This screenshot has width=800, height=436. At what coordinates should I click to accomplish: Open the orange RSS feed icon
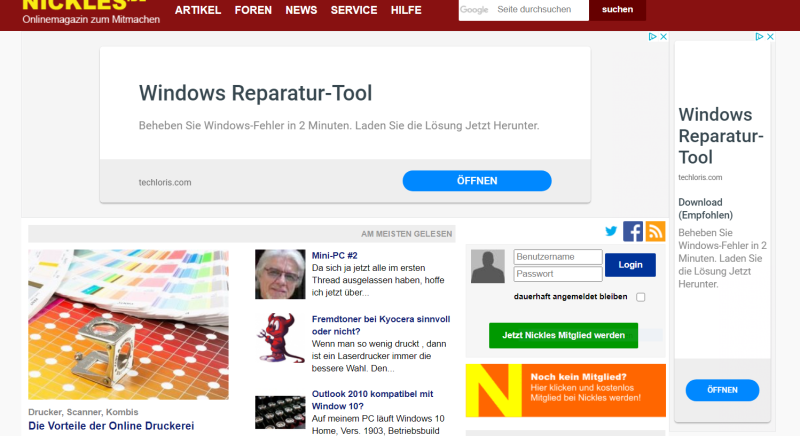click(x=655, y=232)
